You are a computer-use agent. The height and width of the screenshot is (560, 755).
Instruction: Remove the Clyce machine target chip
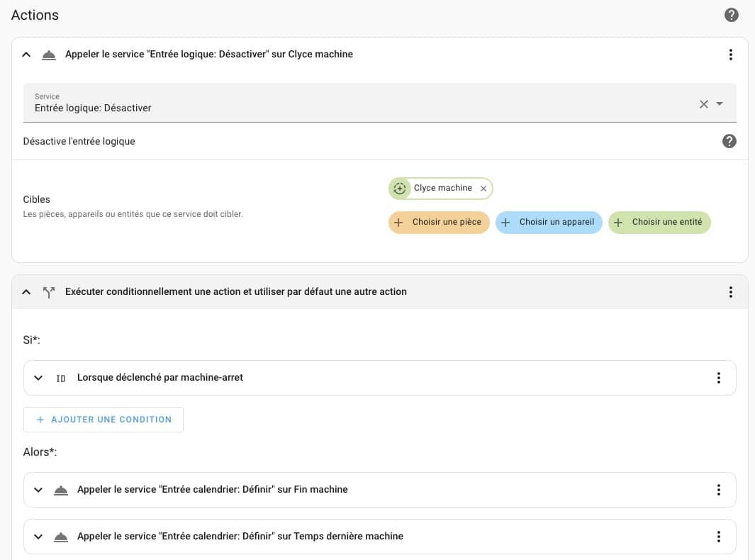483,189
